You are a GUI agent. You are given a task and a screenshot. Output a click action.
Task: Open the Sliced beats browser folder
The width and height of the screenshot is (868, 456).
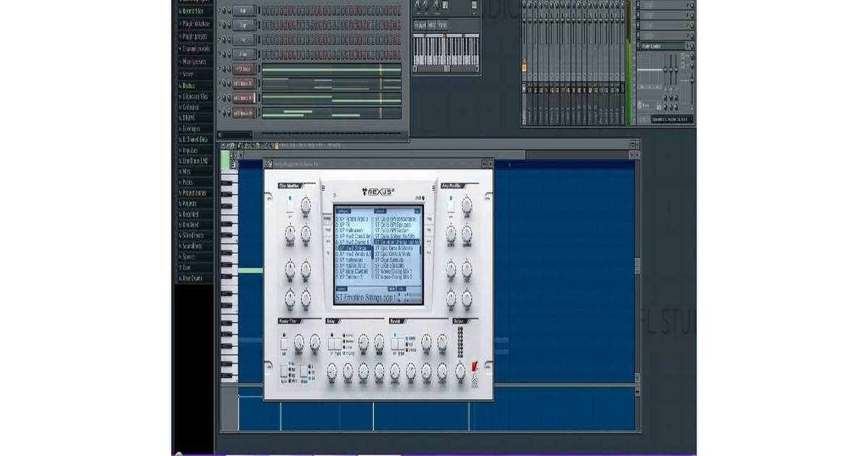tap(192, 236)
